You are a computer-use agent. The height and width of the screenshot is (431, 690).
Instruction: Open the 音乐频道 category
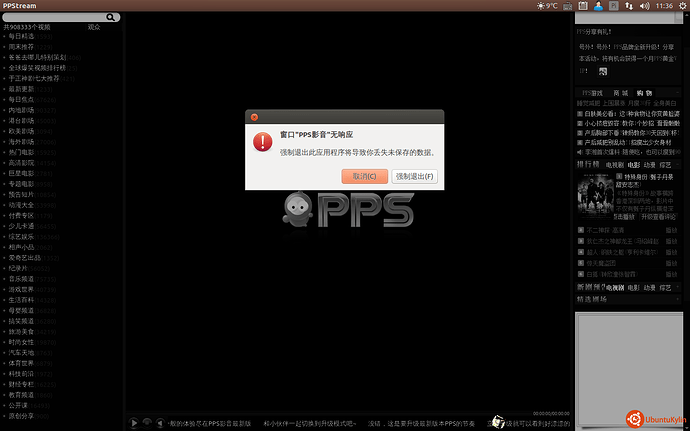click(x=21, y=279)
